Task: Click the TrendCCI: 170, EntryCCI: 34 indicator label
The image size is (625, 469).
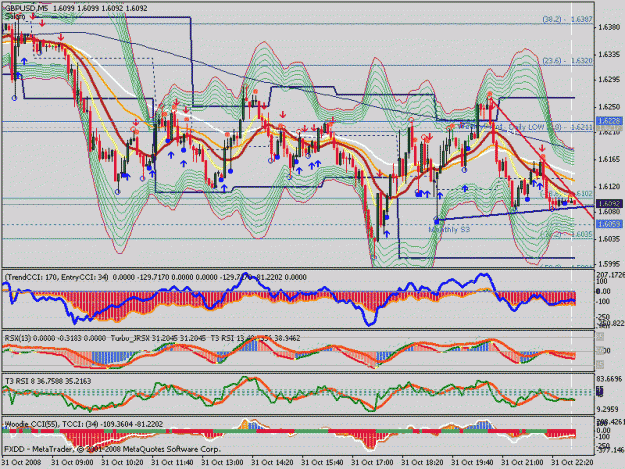Action: 56,277
